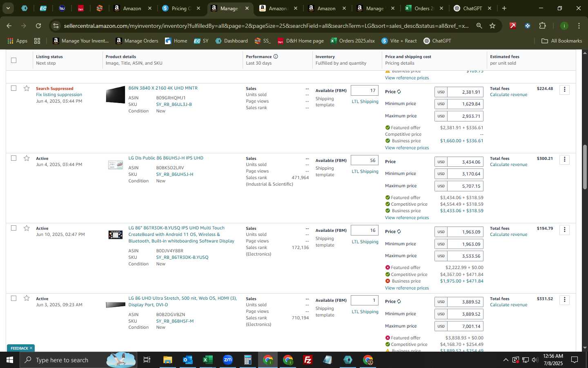Close the FEEDBACK tab button

[31, 348]
